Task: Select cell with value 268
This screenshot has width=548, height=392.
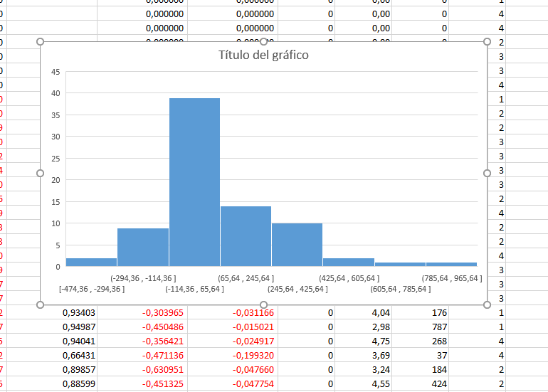Action: point(421,341)
